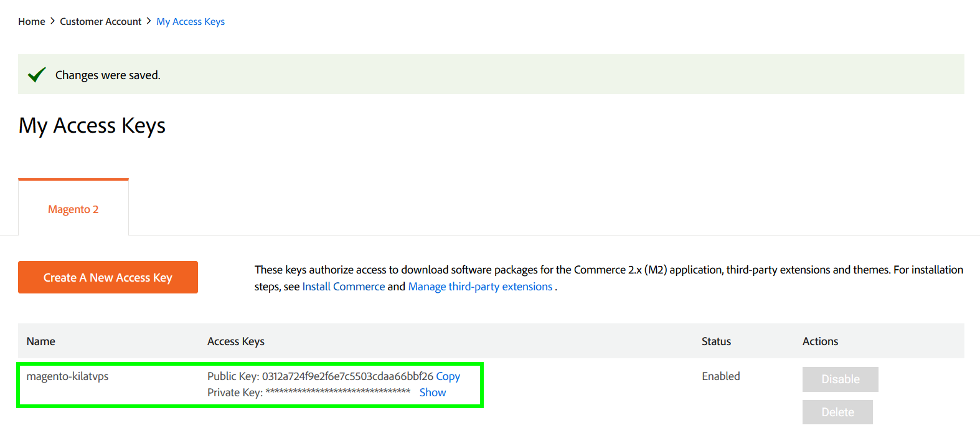
Task: Disable the magento-kilatvps access key
Action: tap(840, 379)
